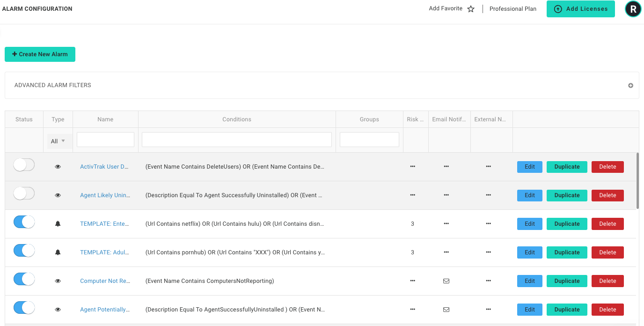The width and height of the screenshot is (644, 326).
Task: Click bell type icon in TEMPLATE: Adul row
Action: pos(58,252)
